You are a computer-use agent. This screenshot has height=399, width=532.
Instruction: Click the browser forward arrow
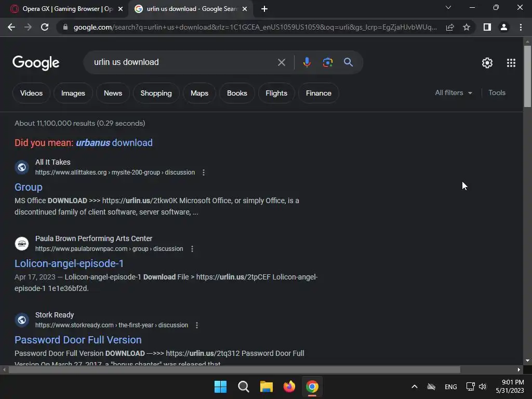[x=28, y=27]
